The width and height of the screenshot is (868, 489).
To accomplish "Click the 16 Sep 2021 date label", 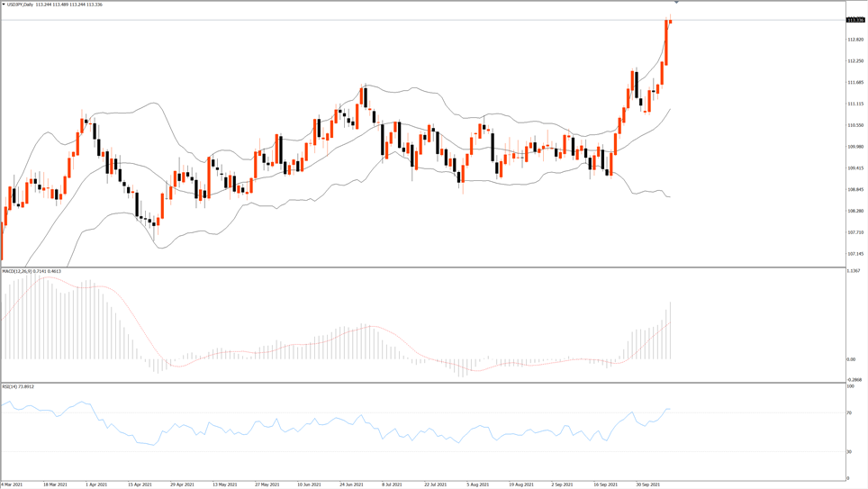I will 606,484.
